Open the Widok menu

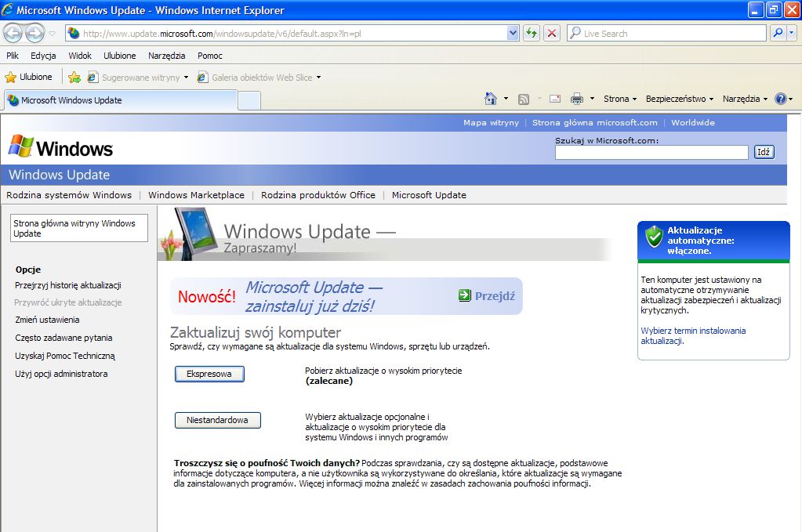click(80, 56)
